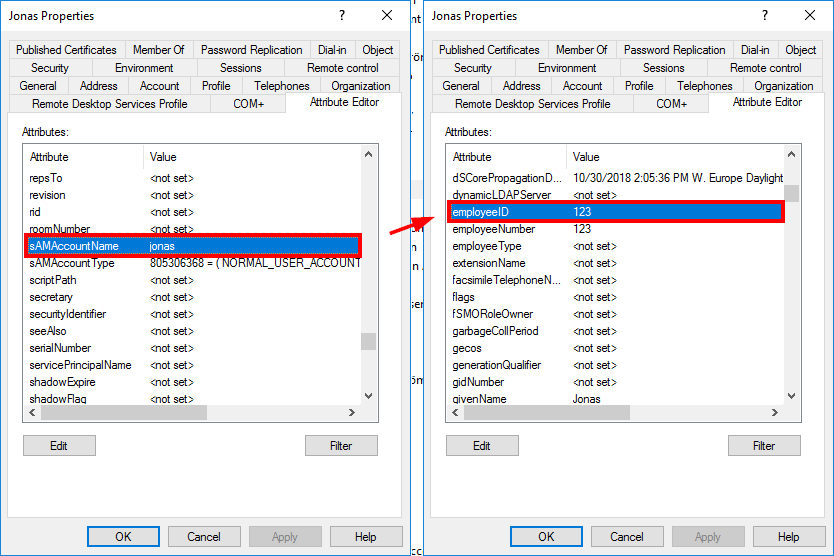Click scroll-up arrow of right attribute list

coord(791,155)
